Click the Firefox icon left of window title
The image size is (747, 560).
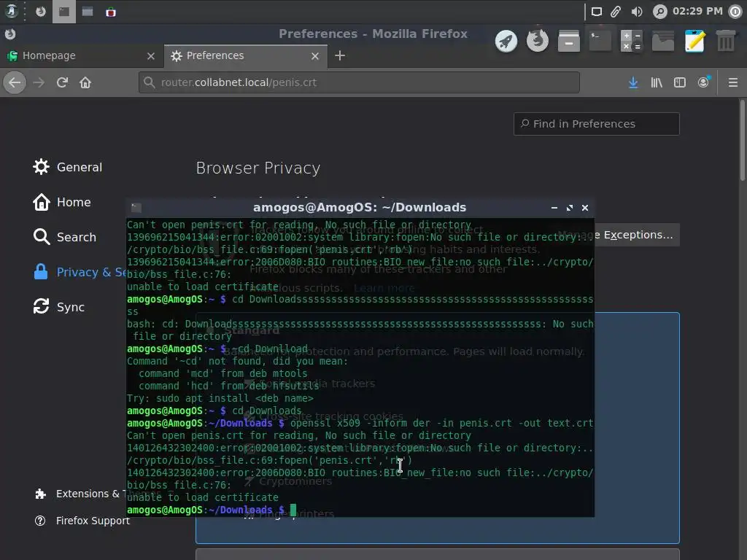pos(10,34)
